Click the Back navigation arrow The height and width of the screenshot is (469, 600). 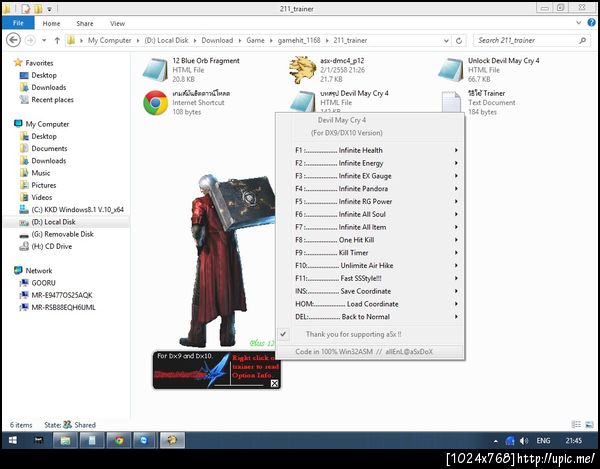pos(14,40)
